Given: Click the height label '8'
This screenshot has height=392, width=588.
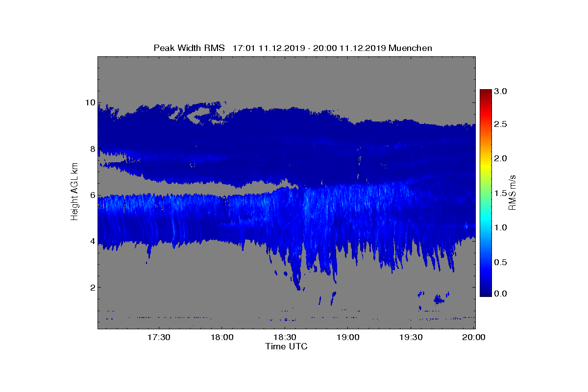Looking at the screenshot, I should coord(92,149).
